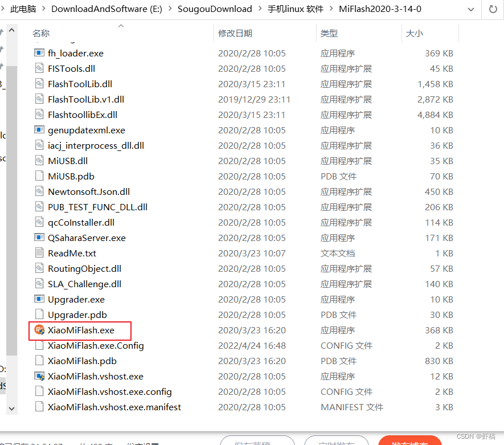Go to the SougouDownload folder breadcrumb
504x445 pixels.
(215, 9)
